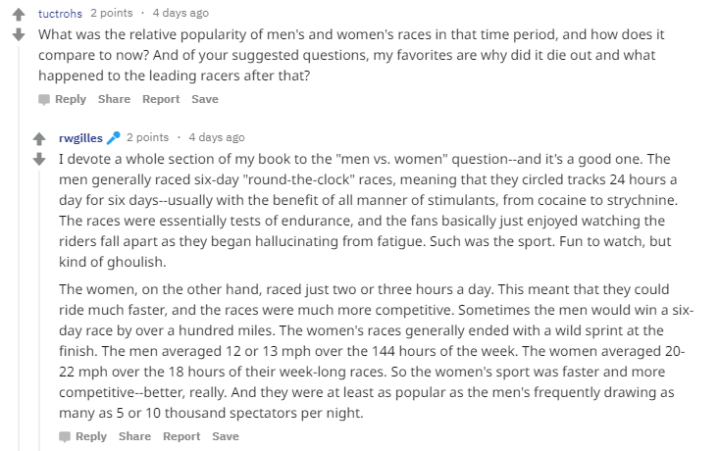Open tuctrohs user profile
The height and width of the screenshot is (451, 720).
click(60, 13)
